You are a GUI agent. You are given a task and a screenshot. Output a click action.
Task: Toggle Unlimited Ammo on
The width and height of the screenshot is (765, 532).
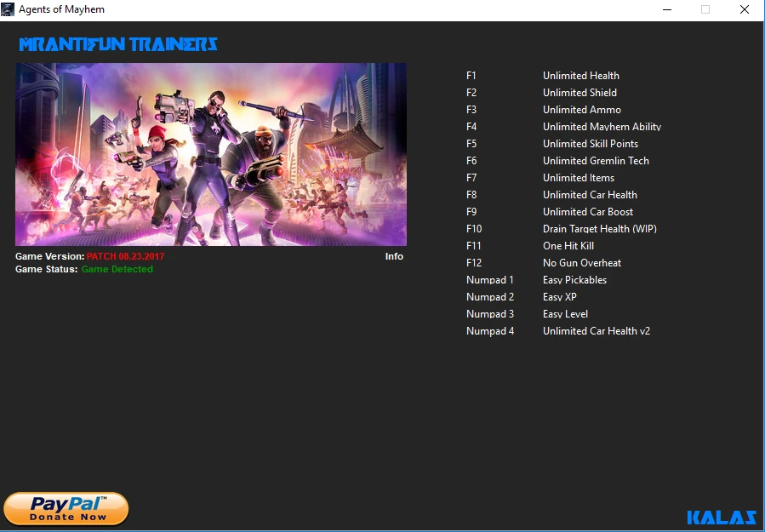coord(581,109)
